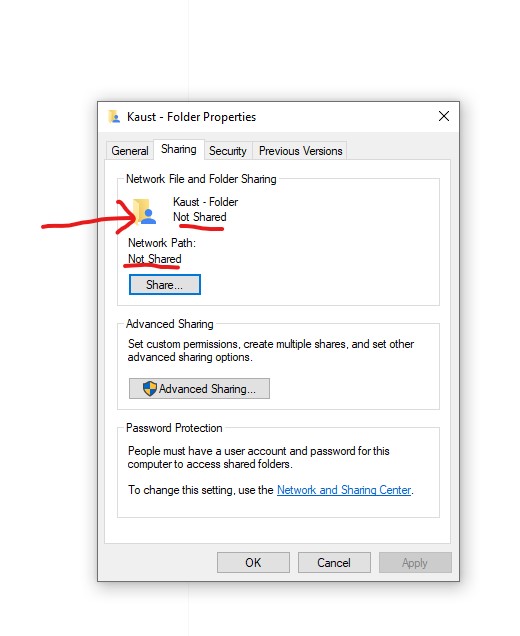Click the Password Protection group heading
The width and height of the screenshot is (520, 636).
pyautogui.click(x=174, y=428)
